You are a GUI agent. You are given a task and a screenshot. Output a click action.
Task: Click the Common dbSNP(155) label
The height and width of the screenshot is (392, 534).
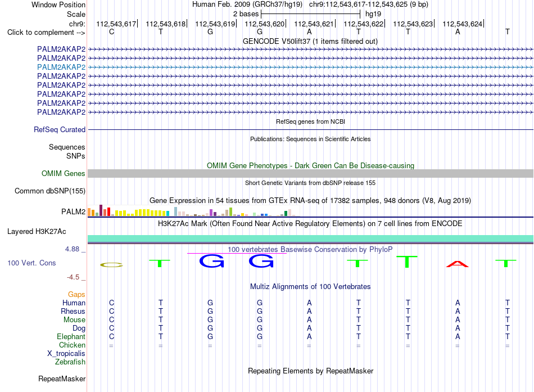50,191
